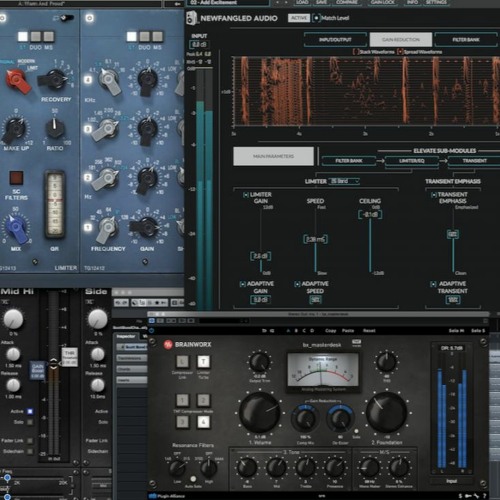Click the blue power icon left of the bx_masterdesk toolbar
This screenshot has width=500, height=500.
pyautogui.click(x=151, y=330)
